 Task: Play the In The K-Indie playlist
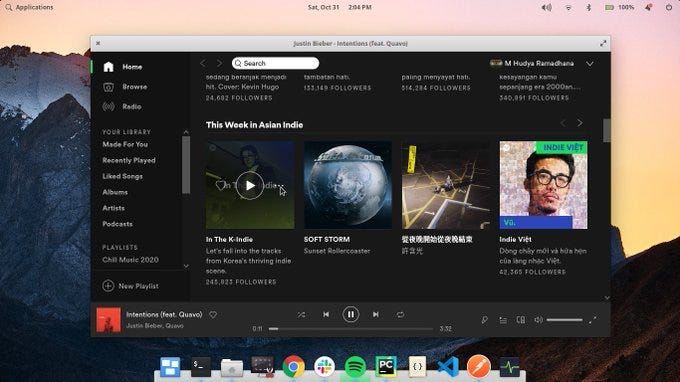(250, 186)
